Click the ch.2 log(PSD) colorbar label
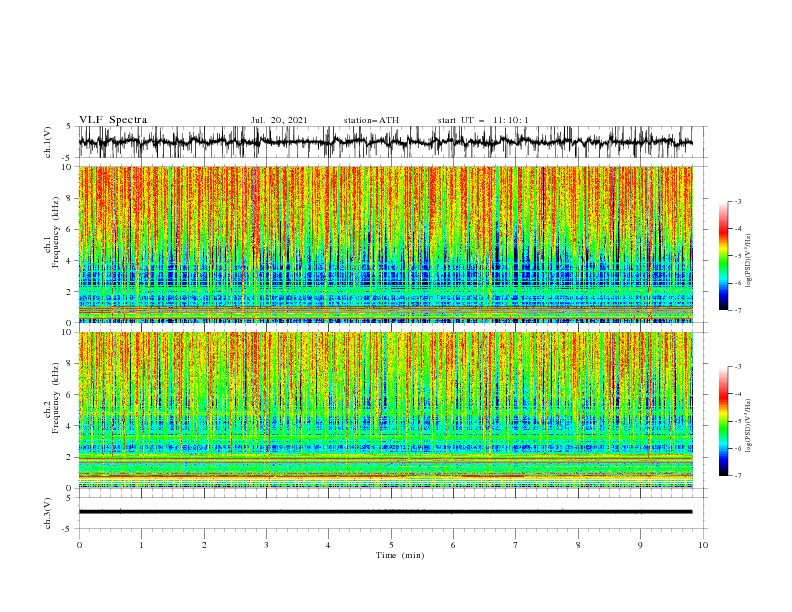The image size is (792, 612). [748, 425]
